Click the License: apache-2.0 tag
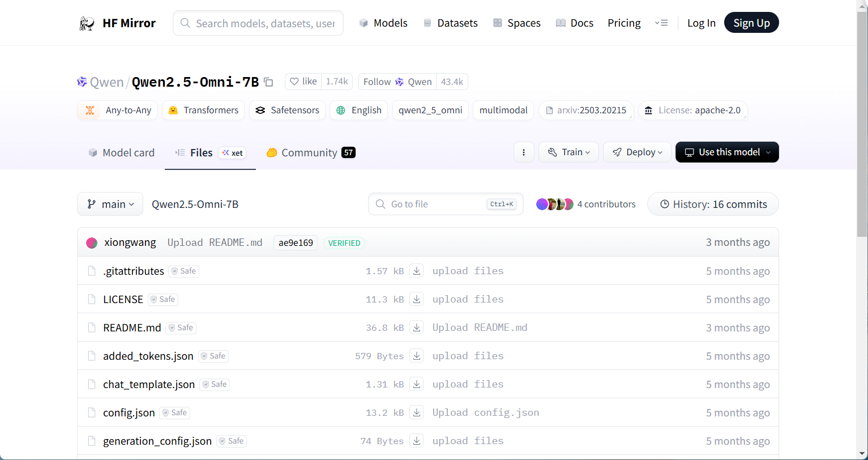 [693, 110]
